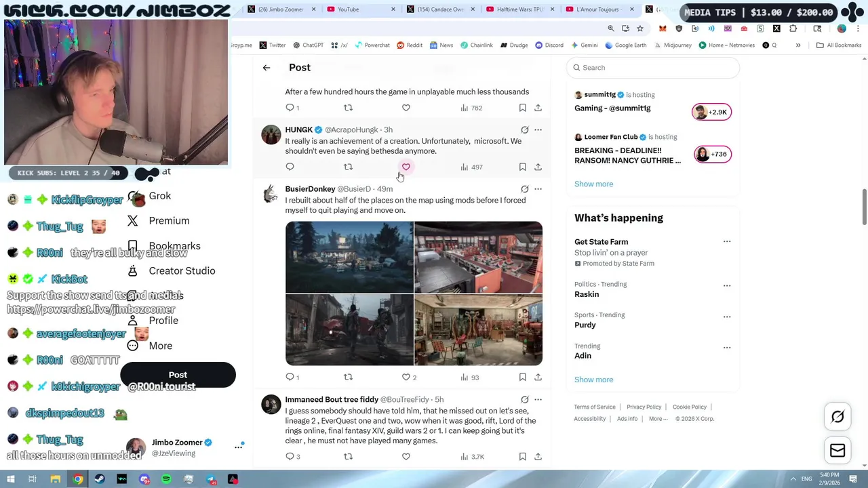
Task: Share the HUNGK reply
Action: [538, 167]
